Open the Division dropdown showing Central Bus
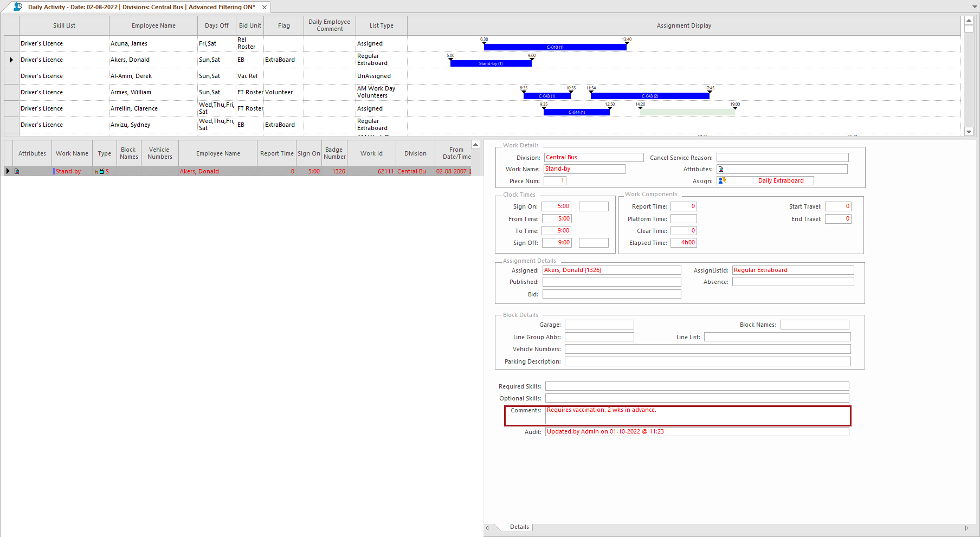This screenshot has width=980, height=537. pyautogui.click(x=594, y=157)
